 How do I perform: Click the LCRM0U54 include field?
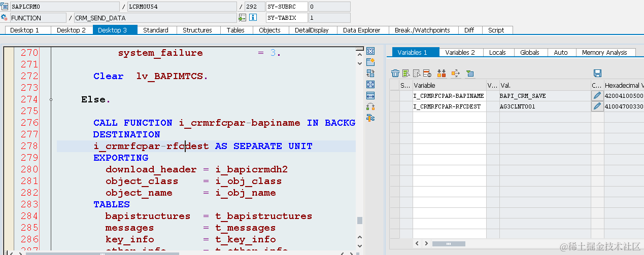tap(181, 7)
